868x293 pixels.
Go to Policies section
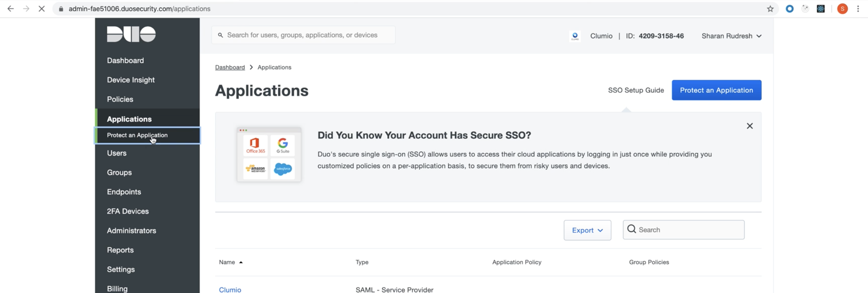click(x=120, y=99)
